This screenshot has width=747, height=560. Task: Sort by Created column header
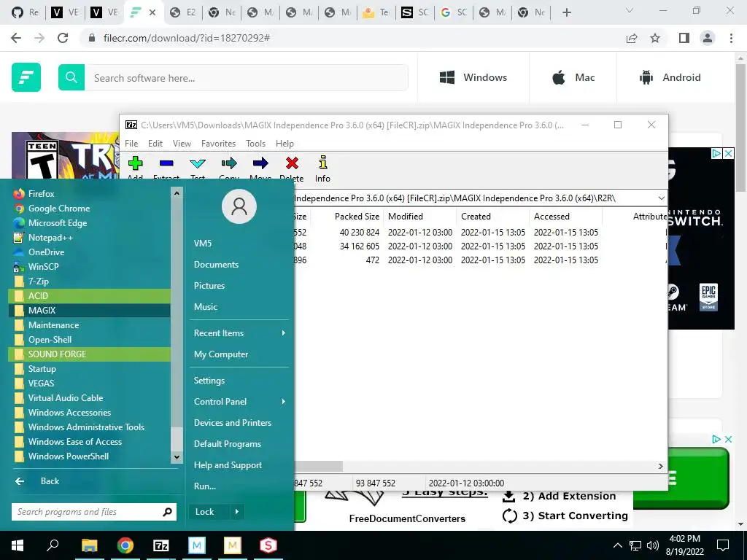pos(492,216)
